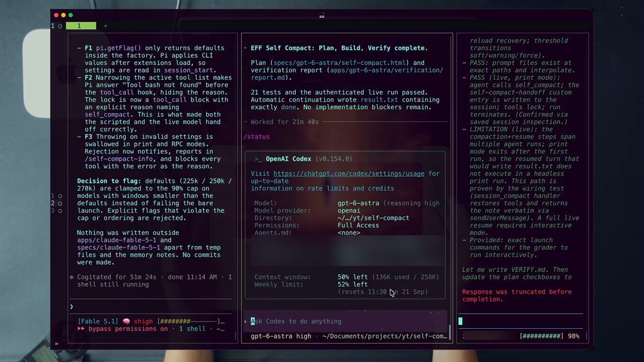Screen dimensions: 644x362
Task: Click the pi.getFlag() code text
Action: pyautogui.click(x=119, y=48)
